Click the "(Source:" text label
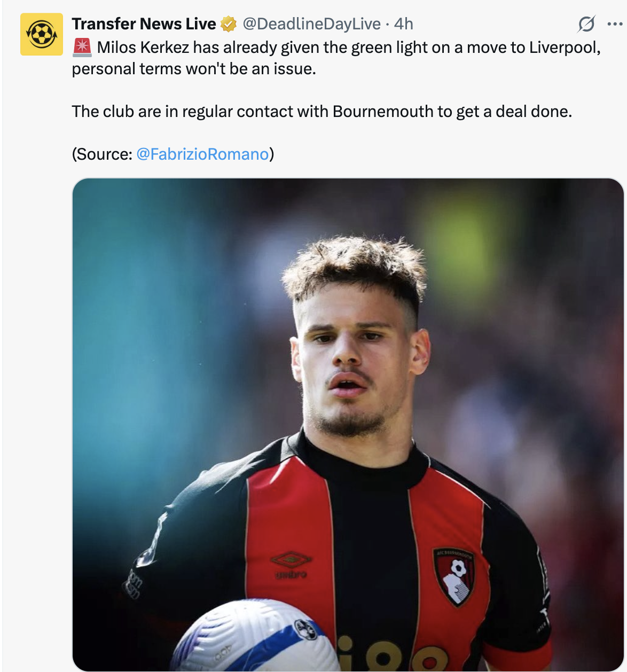Screen dimensions: 627x672 point(102,154)
